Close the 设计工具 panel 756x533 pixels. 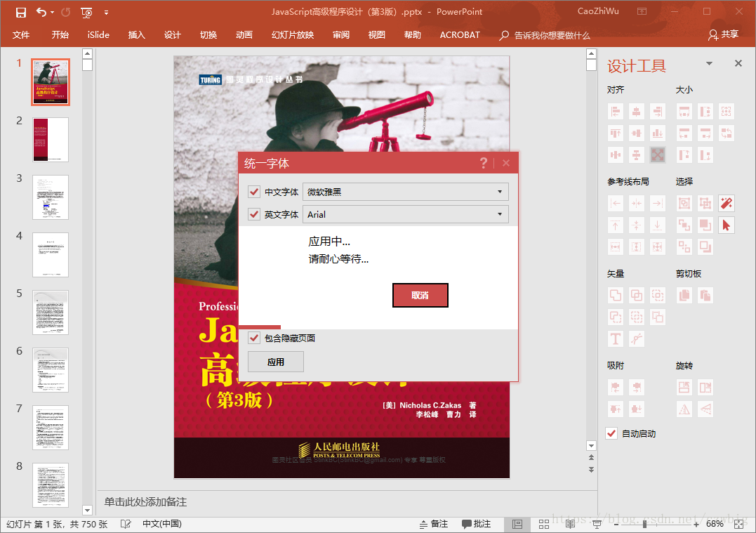point(738,63)
